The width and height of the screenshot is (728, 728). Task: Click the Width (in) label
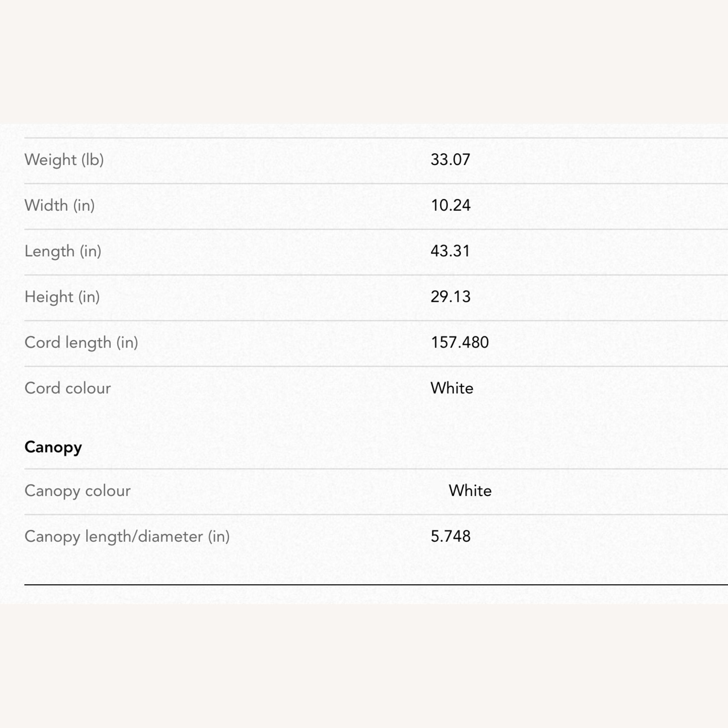click(60, 205)
